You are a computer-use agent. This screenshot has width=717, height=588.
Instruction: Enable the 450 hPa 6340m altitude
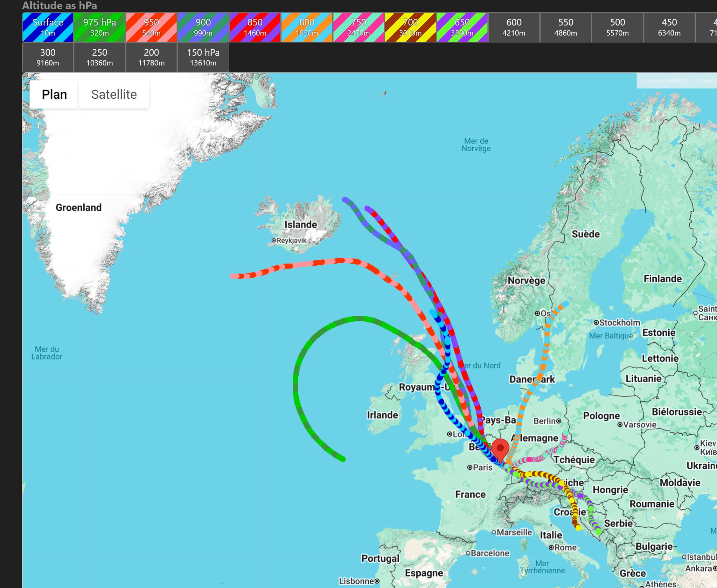click(x=669, y=27)
